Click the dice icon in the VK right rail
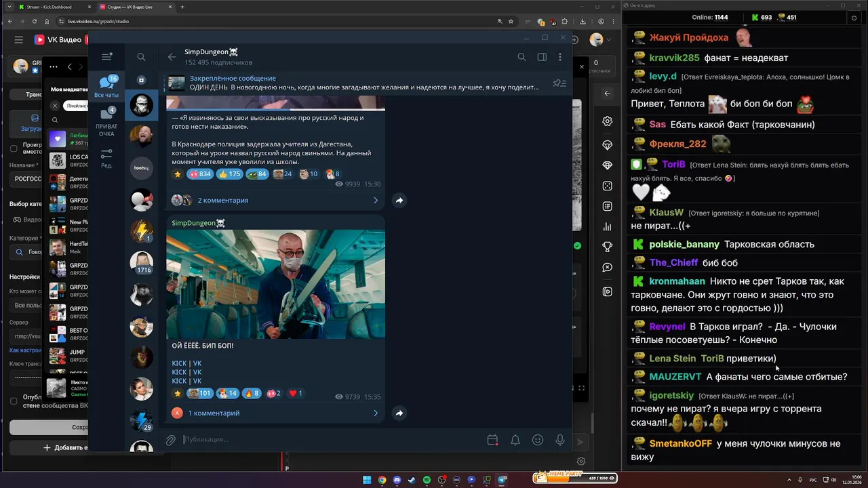This screenshot has width=868, height=488. [608, 186]
